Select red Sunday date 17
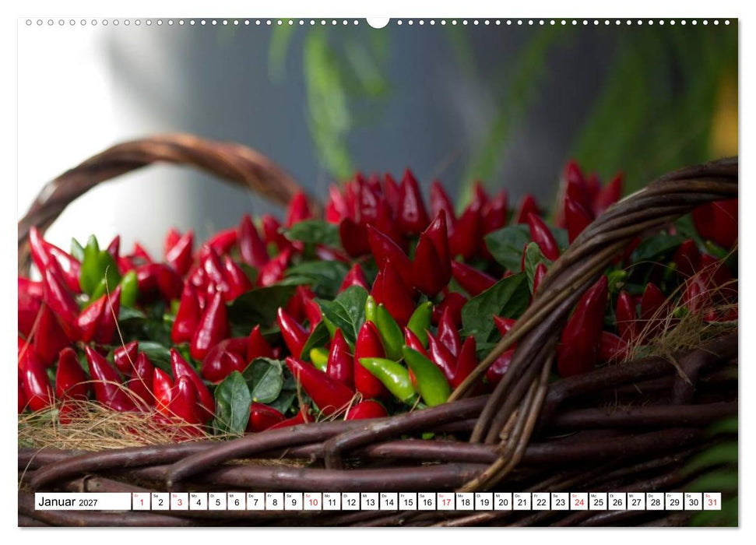Image resolution: width=756 pixels, height=545 pixels. pos(446,501)
